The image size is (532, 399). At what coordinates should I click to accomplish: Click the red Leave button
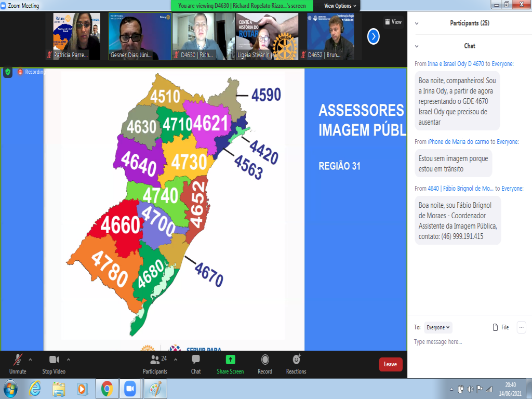(x=390, y=364)
